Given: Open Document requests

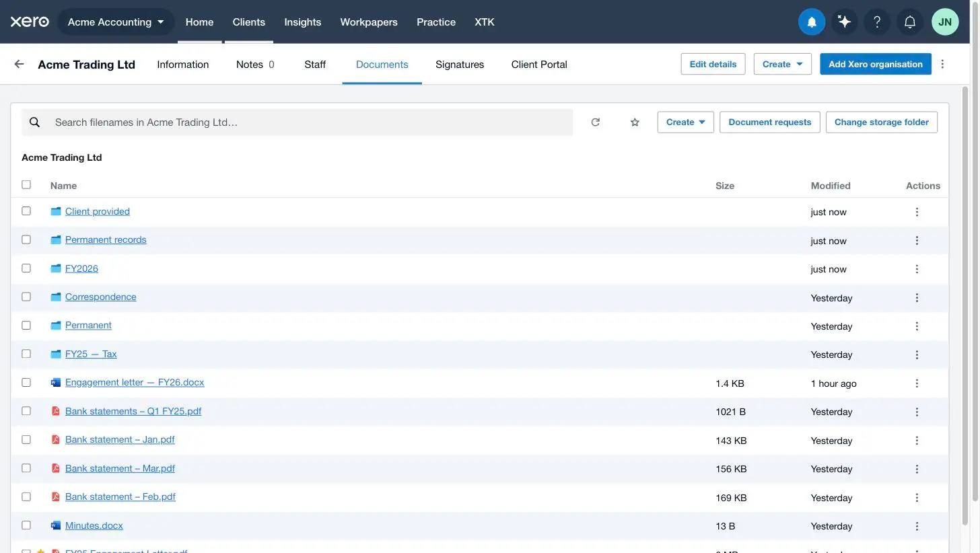Looking at the screenshot, I should 769,122.
